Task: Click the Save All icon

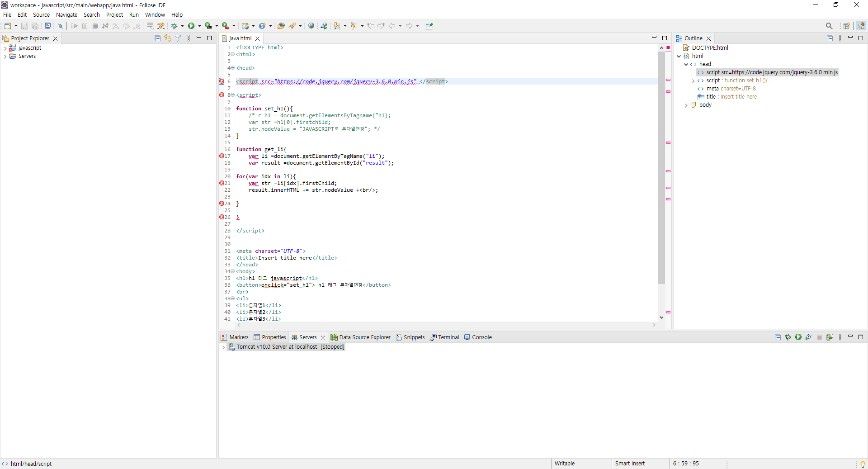Action: 35,26
